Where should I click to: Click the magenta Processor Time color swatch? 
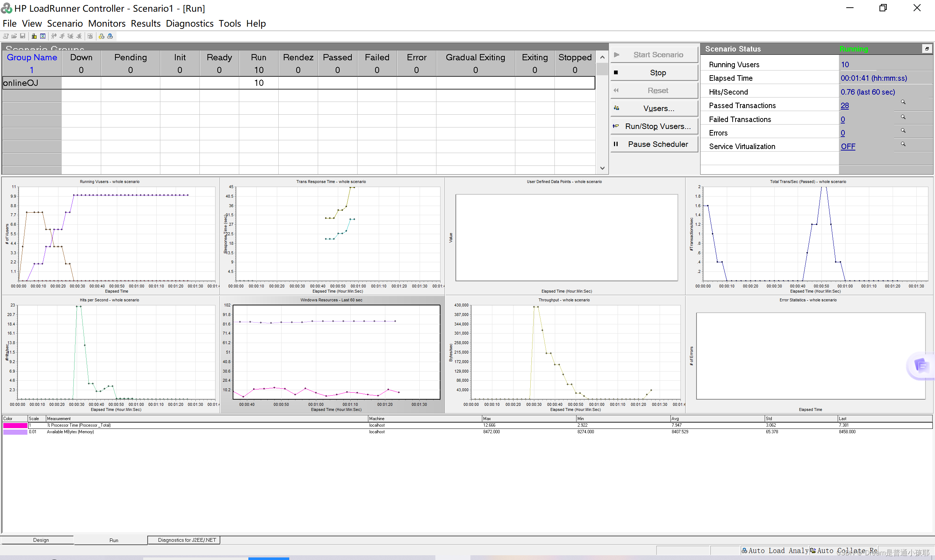(x=15, y=425)
